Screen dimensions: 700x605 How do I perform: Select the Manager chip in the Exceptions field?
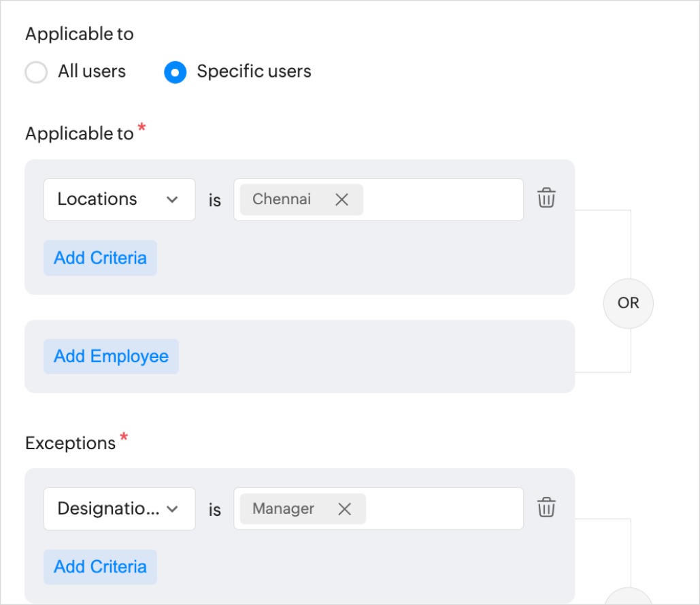tap(283, 509)
